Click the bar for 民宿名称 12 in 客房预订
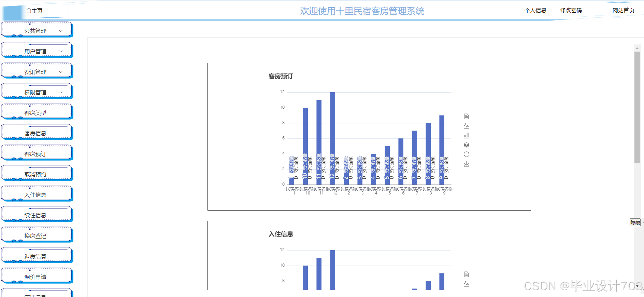644x297 pixels. tap(332, 138)
